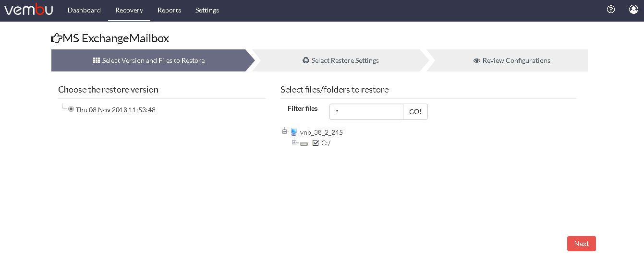The image size is (644, 258).
Task: Open the Settings menu
Action: 207,10
